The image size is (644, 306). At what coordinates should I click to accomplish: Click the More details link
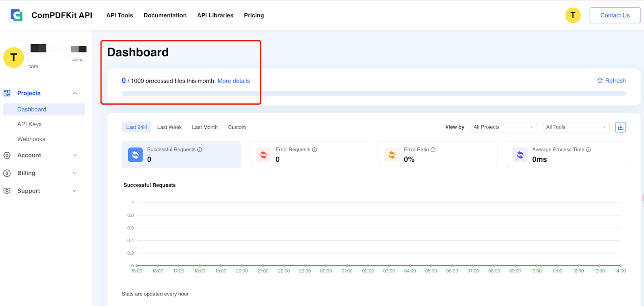tap(233, 81)
